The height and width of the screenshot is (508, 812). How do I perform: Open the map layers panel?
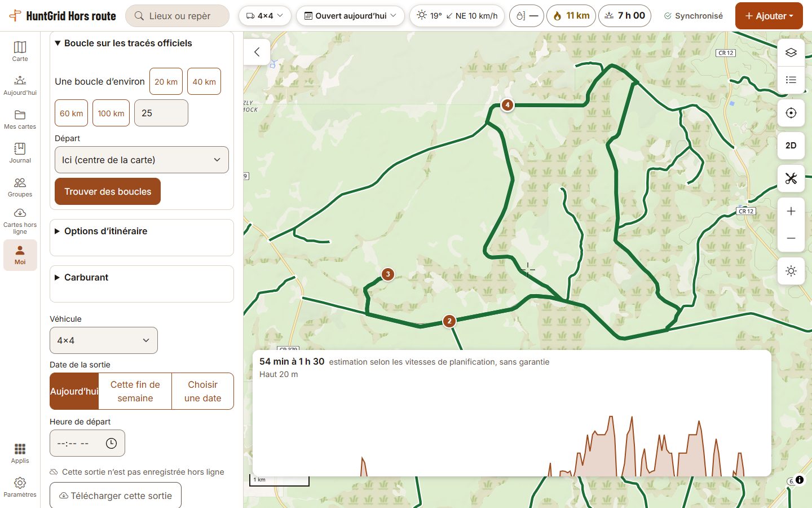point(791,52)
